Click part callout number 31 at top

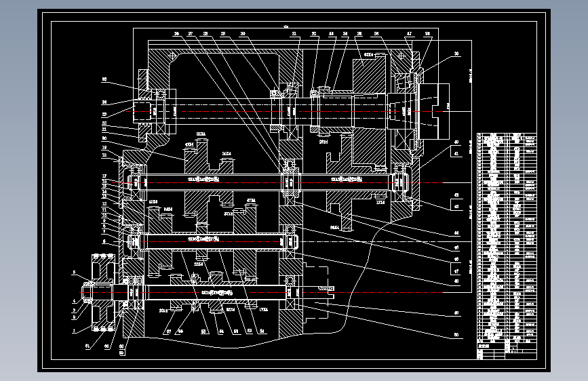[294, 34]
